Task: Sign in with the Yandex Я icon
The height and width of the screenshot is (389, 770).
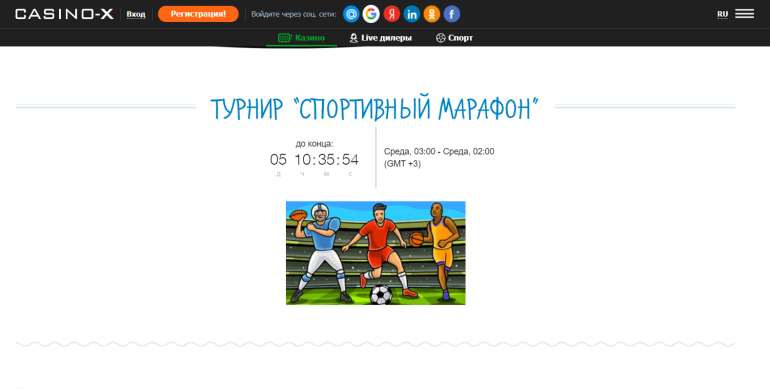Action: click(x=391, y=14)
